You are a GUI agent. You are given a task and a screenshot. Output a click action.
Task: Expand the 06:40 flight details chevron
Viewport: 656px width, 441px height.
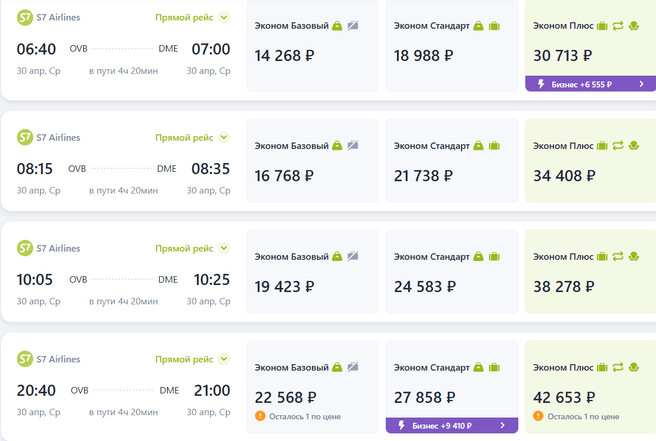point(225,17)
